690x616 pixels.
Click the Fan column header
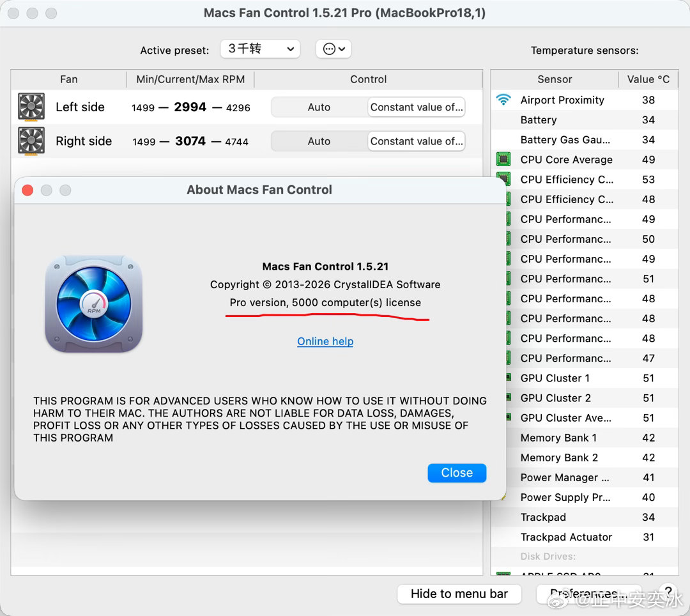tap(68, 79)
